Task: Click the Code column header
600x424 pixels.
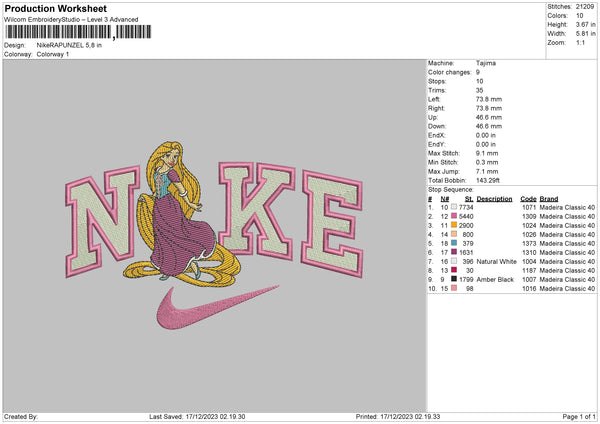Action: (x=528, y=199)
